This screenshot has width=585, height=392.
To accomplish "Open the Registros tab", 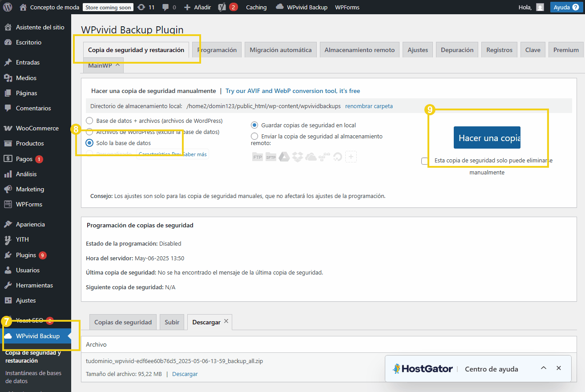I will pyautogui.click(x=500, y=50).
